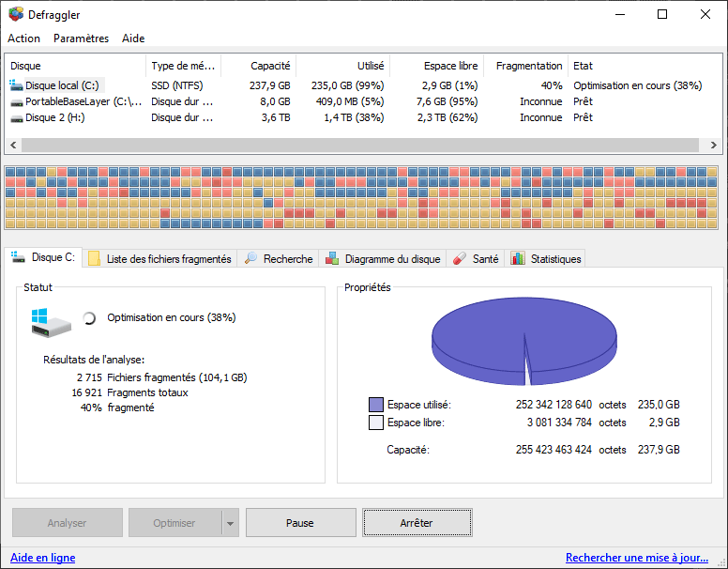Click the 2 715 Fichiers fragmentés line

pyautogui.click(x=162, y=377)
